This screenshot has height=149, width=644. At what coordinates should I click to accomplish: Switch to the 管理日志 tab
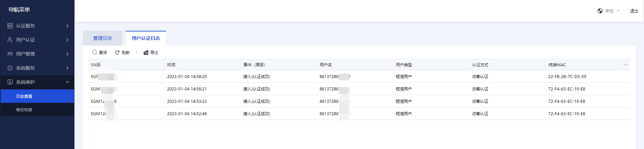click(103, 38)
